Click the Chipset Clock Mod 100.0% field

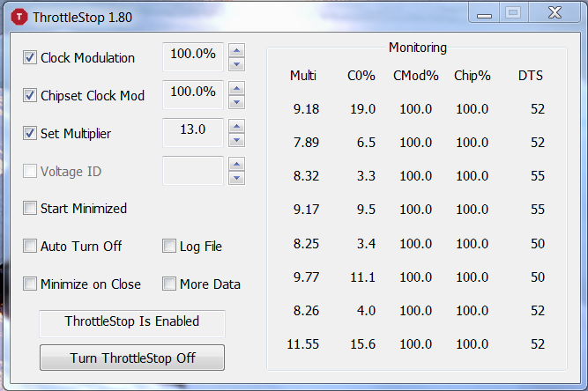pos(193,95)
